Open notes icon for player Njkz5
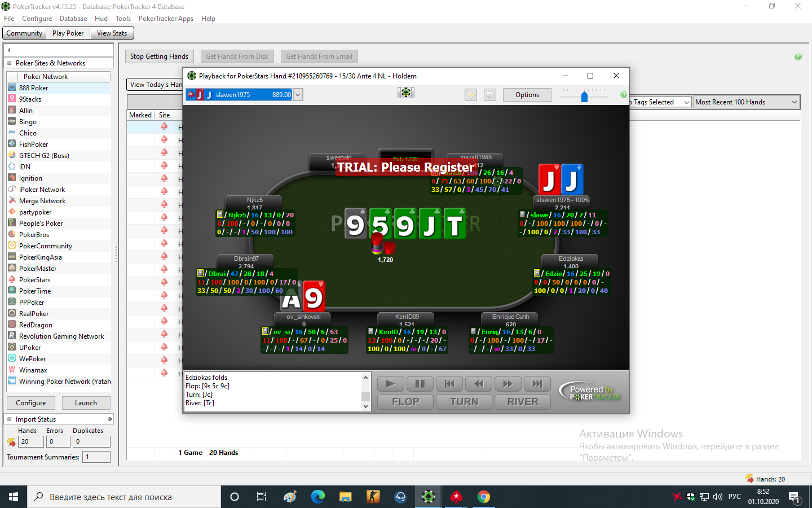 point(220,214)
